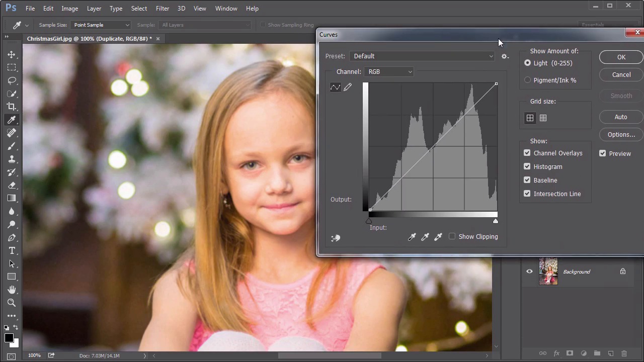Toggle the Preview checkbox

click(x=603, y=153)
